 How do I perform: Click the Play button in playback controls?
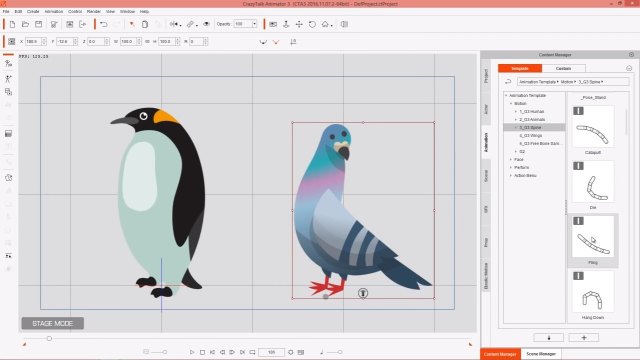click(192, 352)
